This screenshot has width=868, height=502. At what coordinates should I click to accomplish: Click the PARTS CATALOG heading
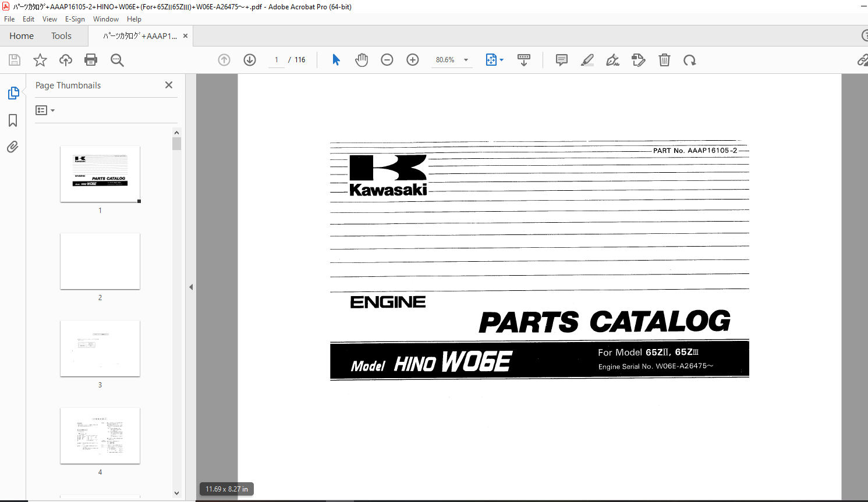click(x=605, y=322)
